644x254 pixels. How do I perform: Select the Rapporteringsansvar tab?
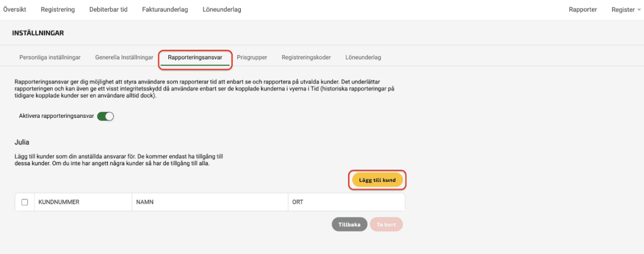point(195,58)
